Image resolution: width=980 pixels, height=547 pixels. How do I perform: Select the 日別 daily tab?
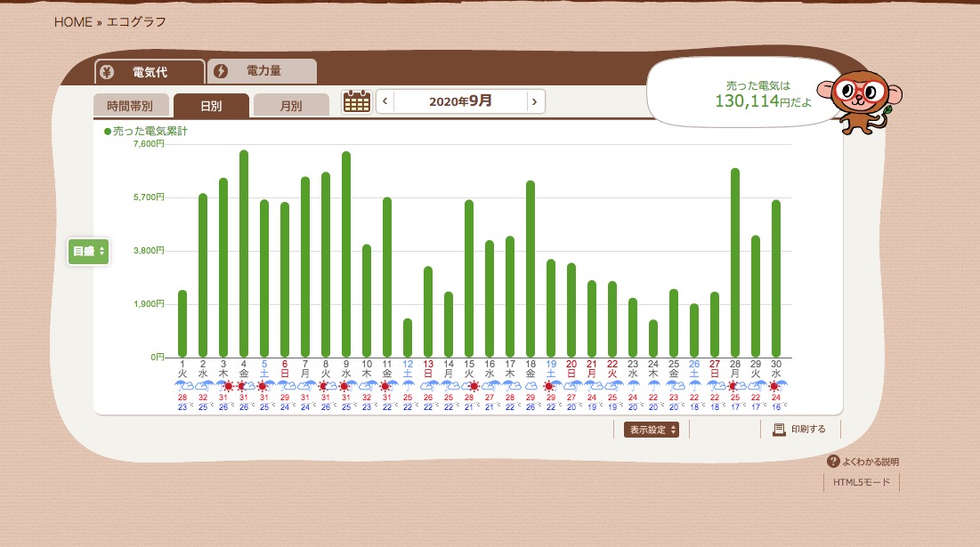click(x=211, y=106)
